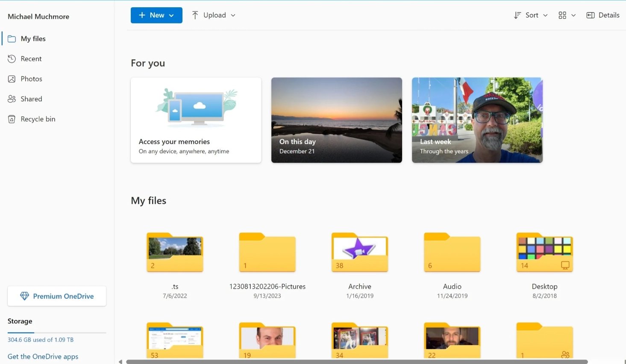Click the Sort button label
626x364 pixels.
532,15
